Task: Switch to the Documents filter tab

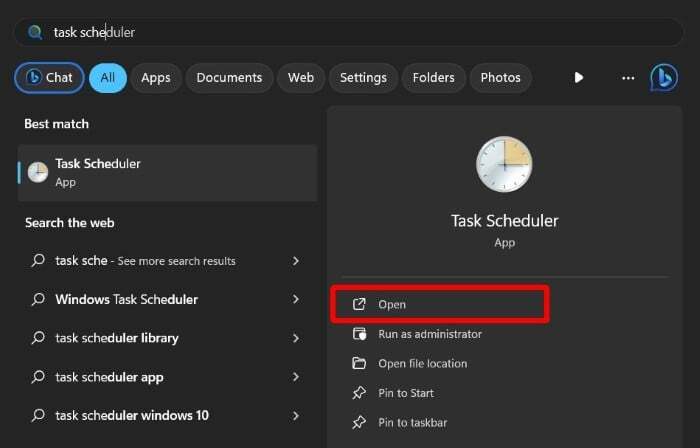Action: pyautogui.click(x=229, y=78)
